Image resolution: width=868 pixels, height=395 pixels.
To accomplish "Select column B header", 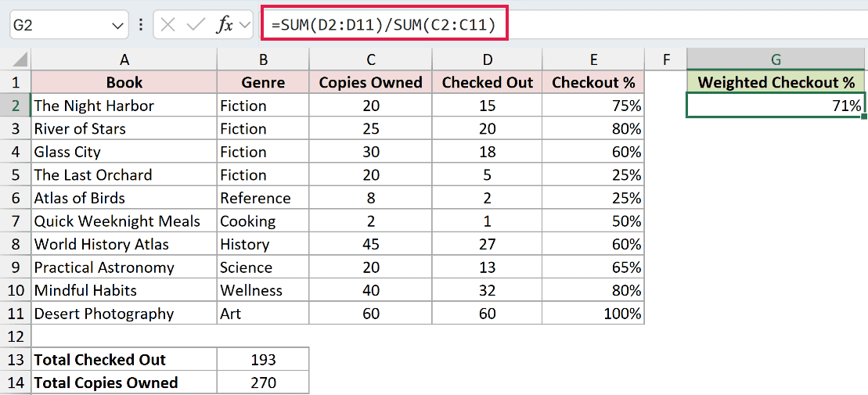I will 263,59.
